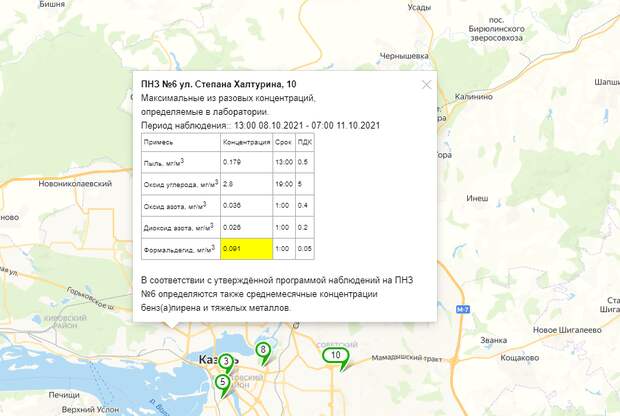
Task: Select the Оксид углерода table row label
Action: (x=181, y=184)
